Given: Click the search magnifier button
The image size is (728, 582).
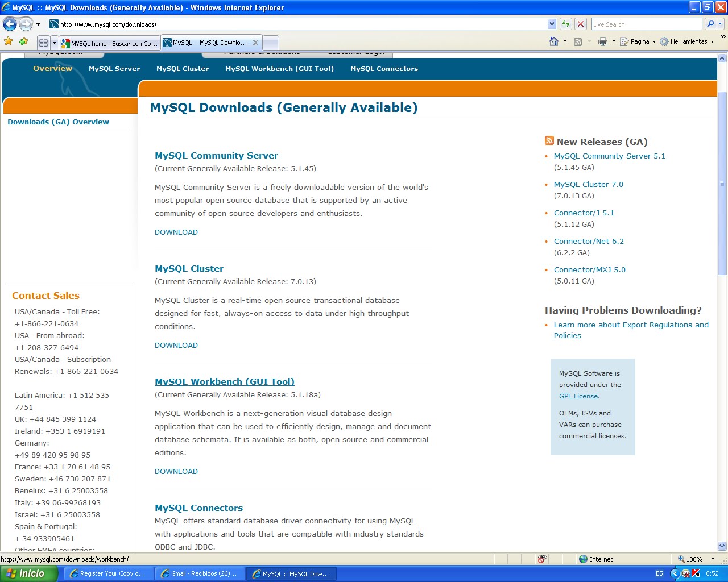Looking at the screenshot, I should (710, 24).
